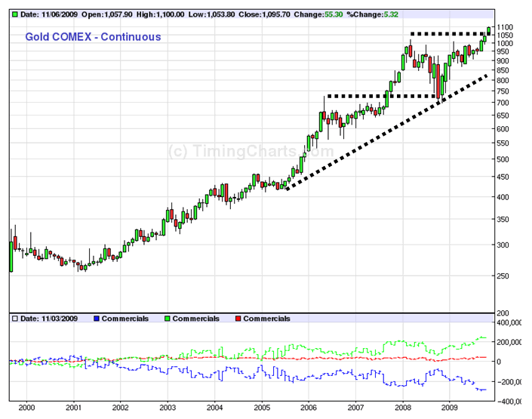Click the topmost green candle near 1100

click(x=489, y=30)
